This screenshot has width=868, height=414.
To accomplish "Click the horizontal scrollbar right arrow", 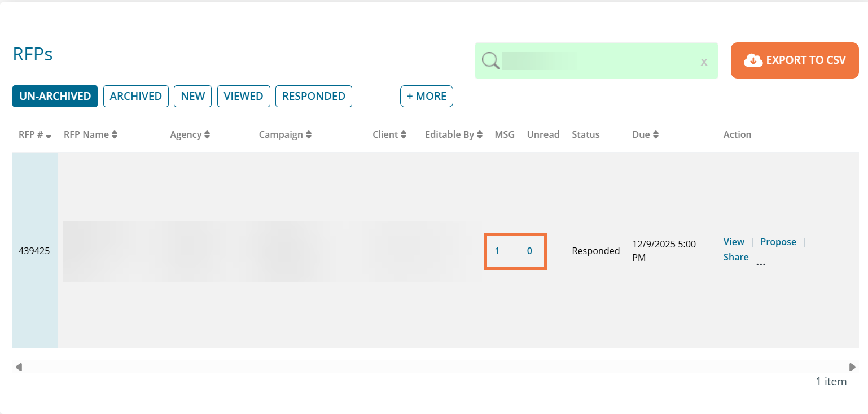I will [x=852, y=367].
